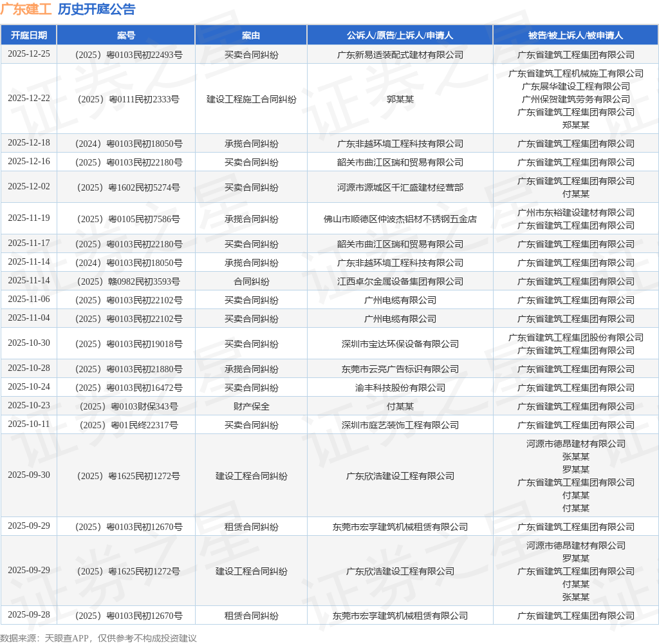The width and height of the screenshot is (659, 644).
Task: Click the 历史开庭公告 heading
Action: [x=97, y=9]
